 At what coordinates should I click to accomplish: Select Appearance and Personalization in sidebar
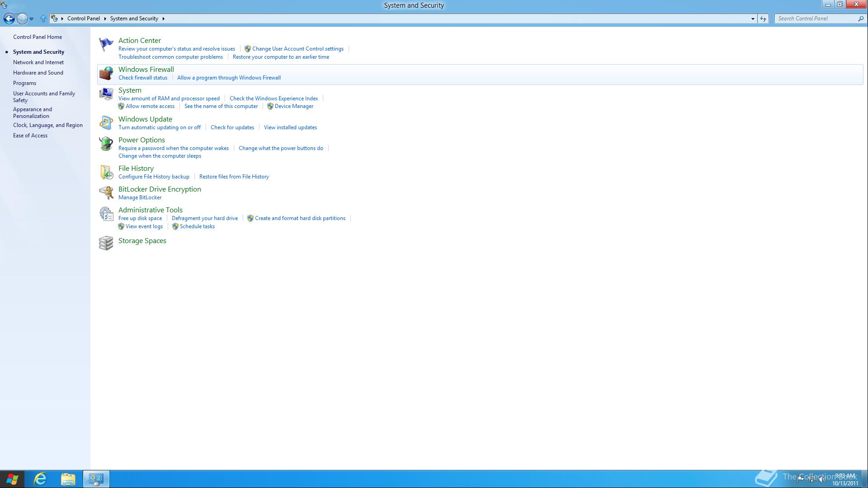click(33, 113)
